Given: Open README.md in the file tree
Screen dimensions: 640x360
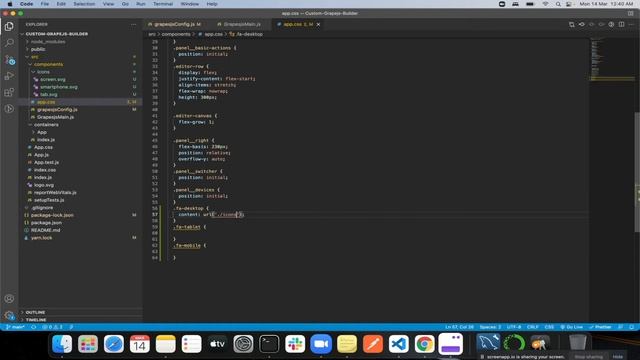Looking at the screenshot, I should click(45, 230).
